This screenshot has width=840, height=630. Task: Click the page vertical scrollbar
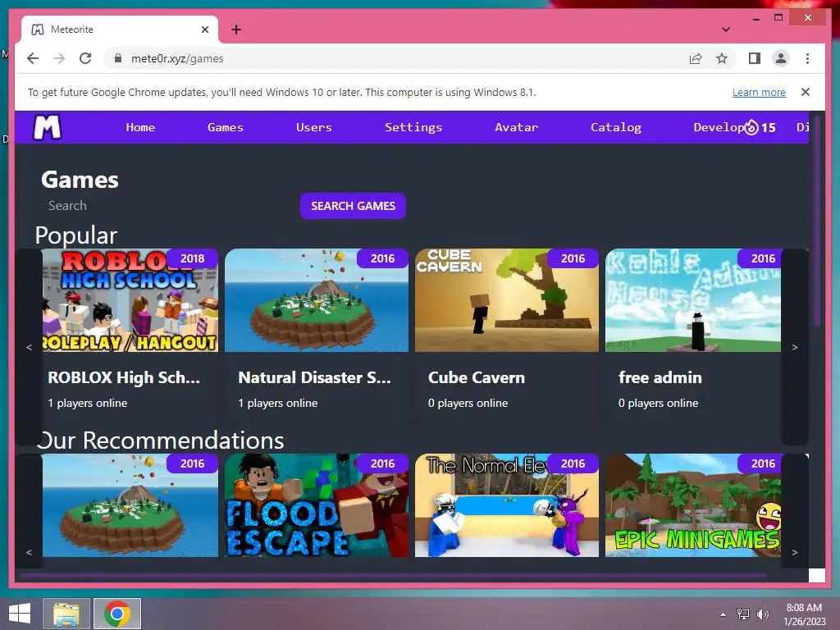tap(817, 221)
